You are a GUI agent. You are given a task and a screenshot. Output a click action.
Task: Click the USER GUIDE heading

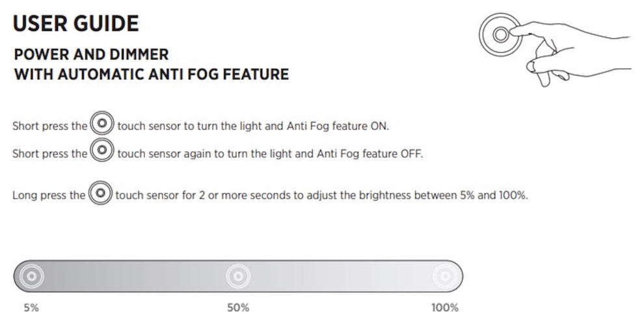[x=75, y=24]
